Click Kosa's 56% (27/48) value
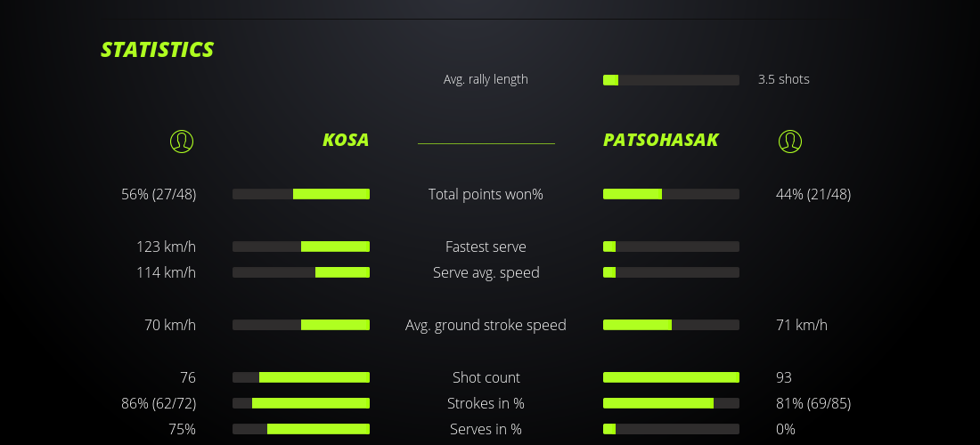This screenshot has width=980, height=445. pyautogui.click(x=159, y=194)
